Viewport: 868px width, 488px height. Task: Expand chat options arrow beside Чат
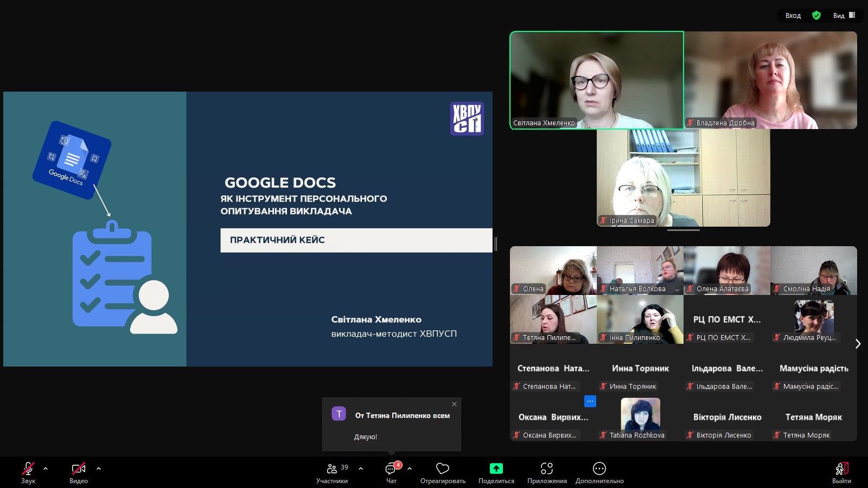410,468
